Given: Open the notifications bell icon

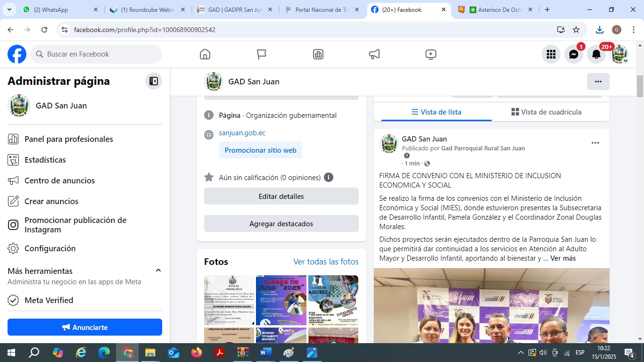Looking at the screenshot, I should 596,54.
